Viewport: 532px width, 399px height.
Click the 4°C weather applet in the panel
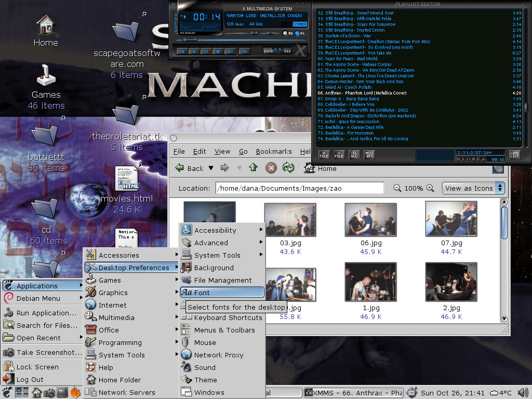pos(501,393)
